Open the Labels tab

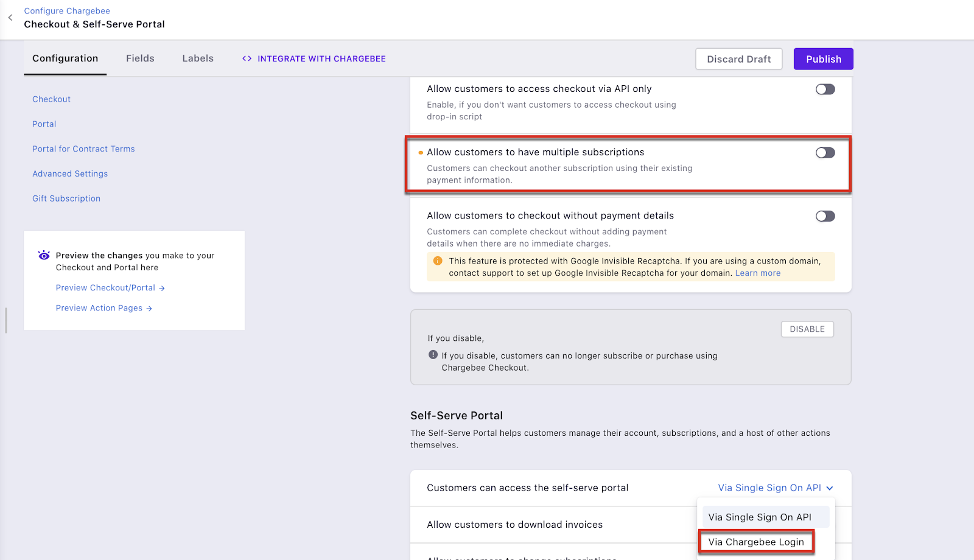pos(198,58)
